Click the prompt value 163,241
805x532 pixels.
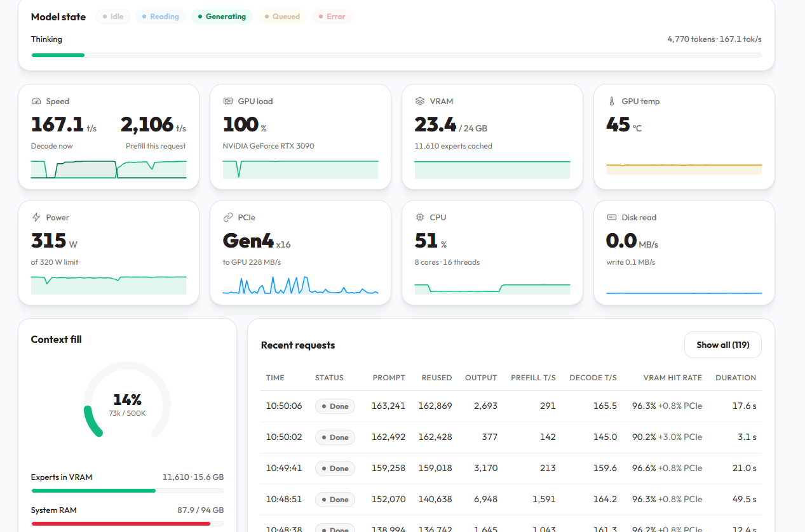388,406
